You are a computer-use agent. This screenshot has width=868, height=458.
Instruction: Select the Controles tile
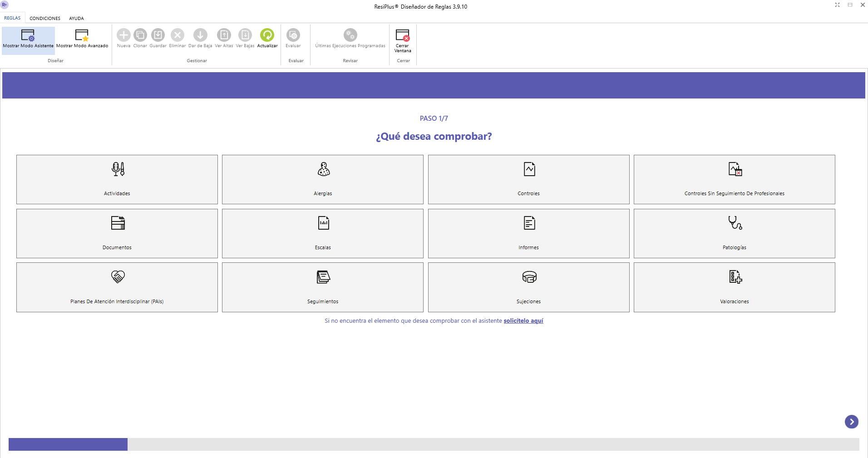click(529, 179)
